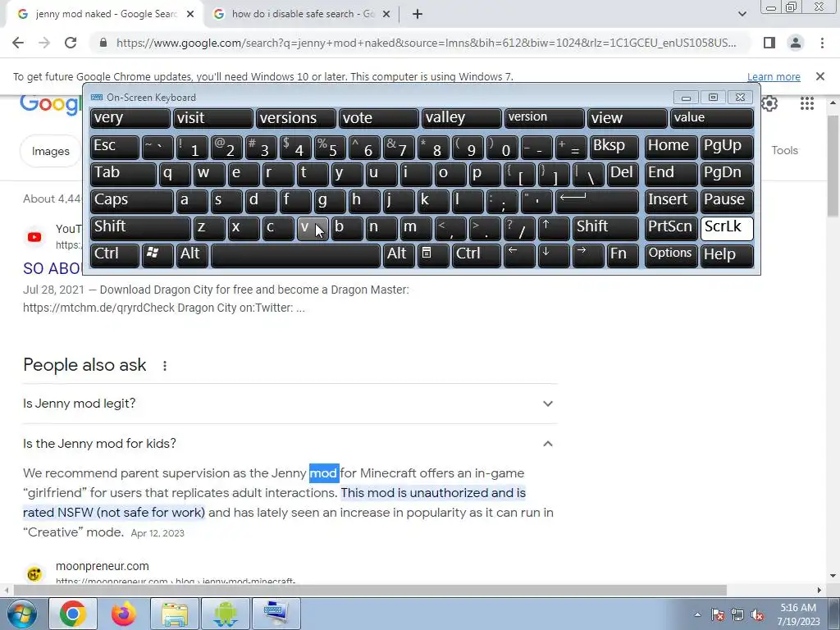Open Chrome from the taskbar
Image resolution: width=840 pixels, height=630 pixels.
click(73, 614)
